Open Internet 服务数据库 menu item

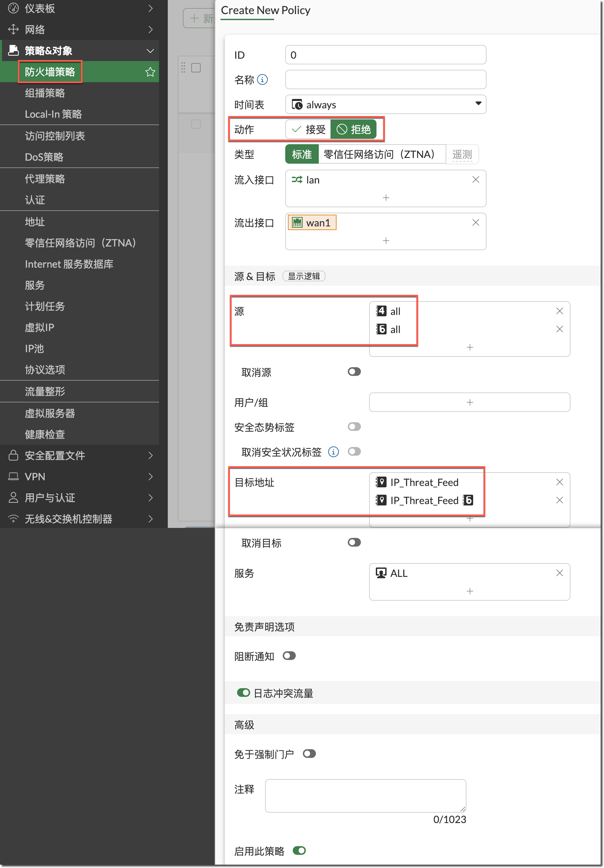click(69, 264)
